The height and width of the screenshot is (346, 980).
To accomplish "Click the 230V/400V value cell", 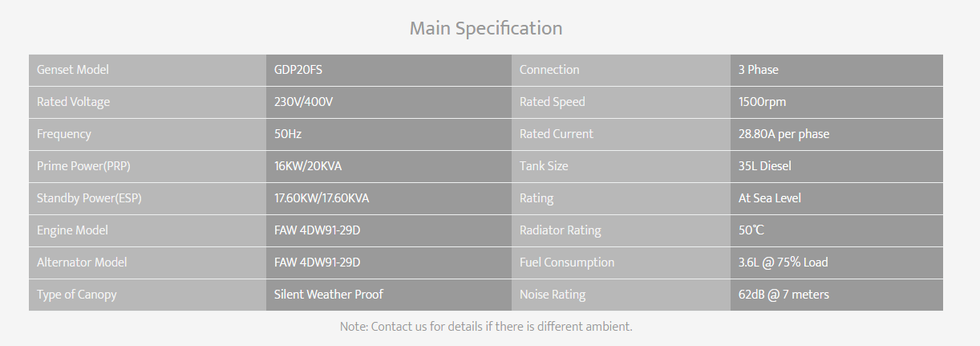I will tap(389, 102).
